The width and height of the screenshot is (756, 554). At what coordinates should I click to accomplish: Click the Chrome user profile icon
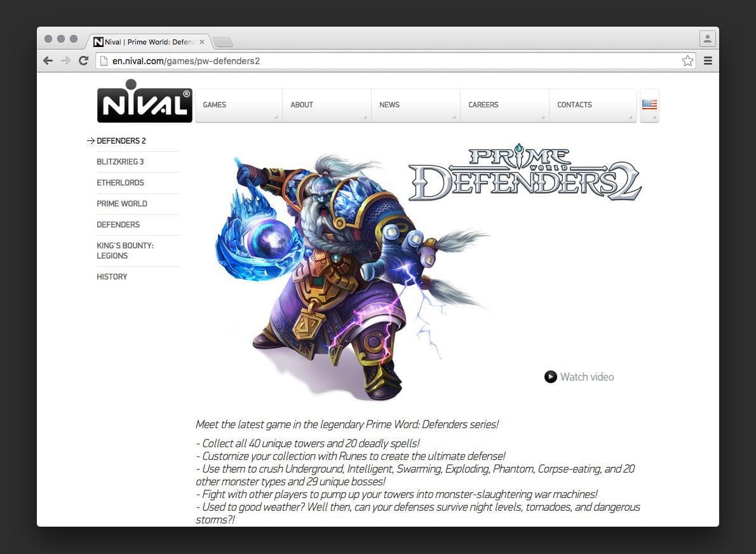coord(707,39)
